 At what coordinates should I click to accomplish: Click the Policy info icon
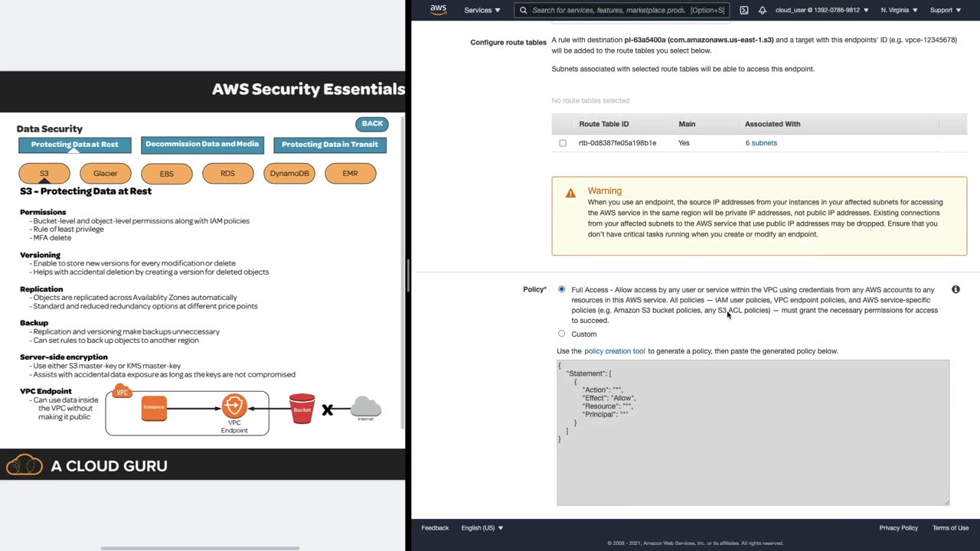pyautogui.click(x=955, y=289)
